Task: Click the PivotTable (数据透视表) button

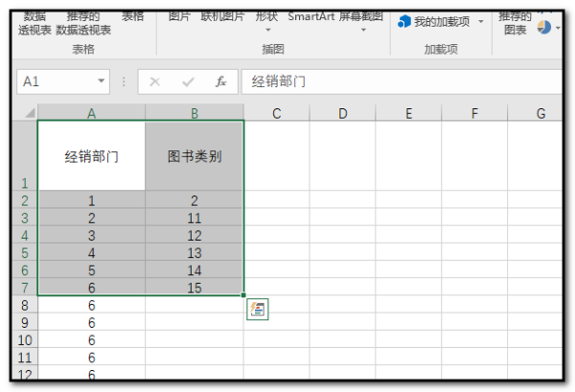Action: click(x=34, y=23)
